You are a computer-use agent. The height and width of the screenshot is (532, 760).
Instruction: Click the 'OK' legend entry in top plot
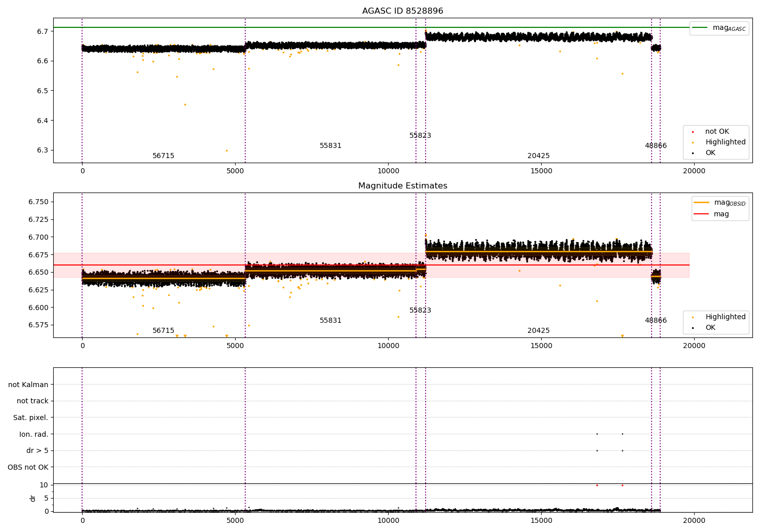click(x=704, y=153)
